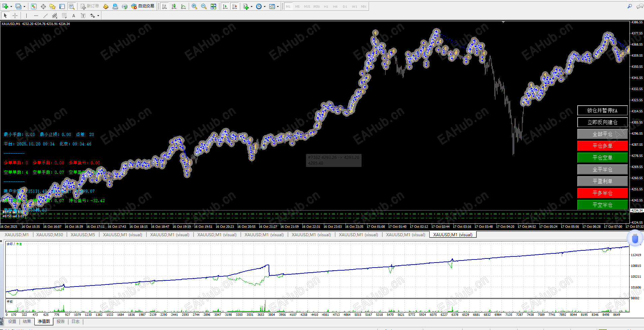This screenshot has width=644, height=330.
Task: Select the H4 timeframe button
Action: click(x=335, y=6)
